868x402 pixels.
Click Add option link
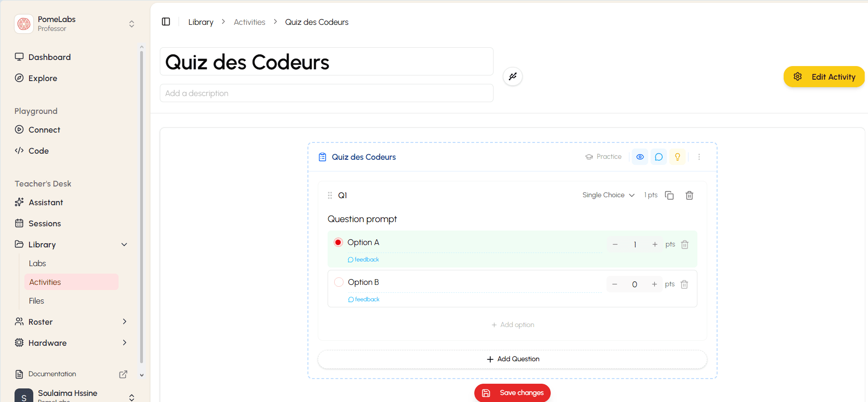coord(512,325)
